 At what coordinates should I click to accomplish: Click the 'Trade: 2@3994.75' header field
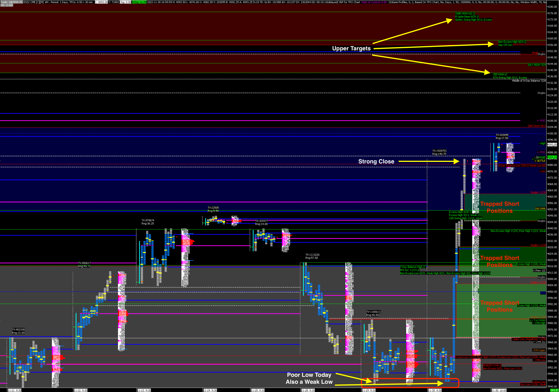point(11,2)
